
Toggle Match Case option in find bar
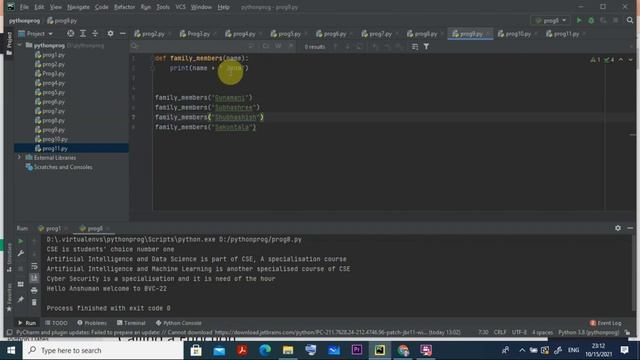click(266, 47)
